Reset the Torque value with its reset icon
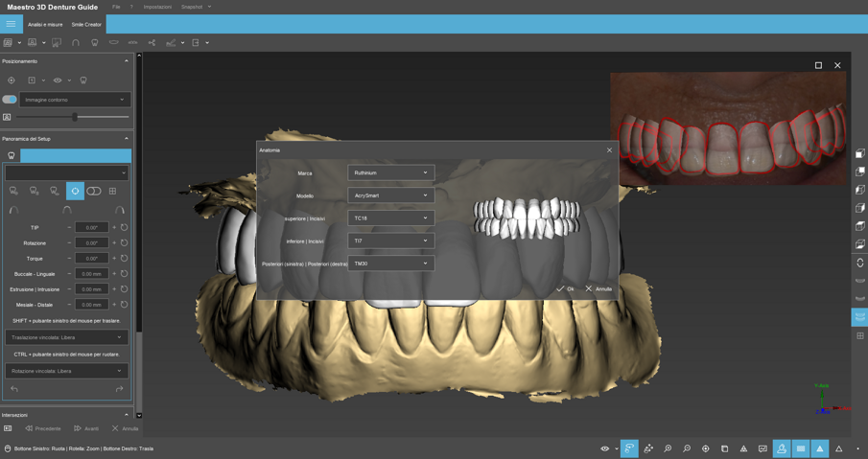Viewport: 868px width, 459px height. coord(124,259)
